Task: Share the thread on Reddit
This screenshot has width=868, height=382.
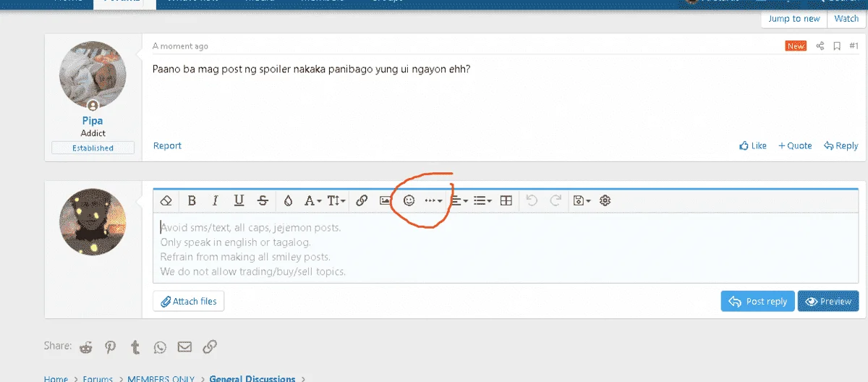Action: [x=86, y=347]
